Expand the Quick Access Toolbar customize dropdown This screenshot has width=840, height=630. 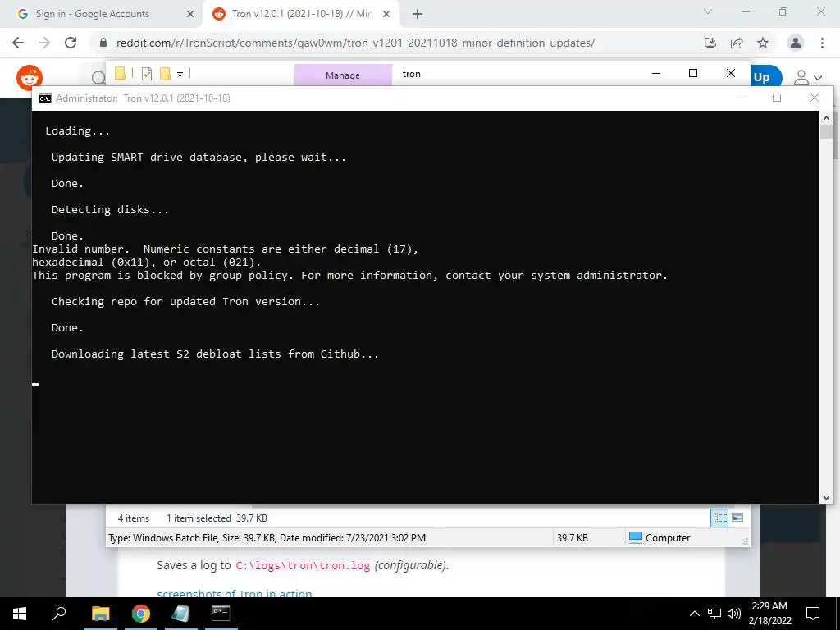tap(180, 75)
